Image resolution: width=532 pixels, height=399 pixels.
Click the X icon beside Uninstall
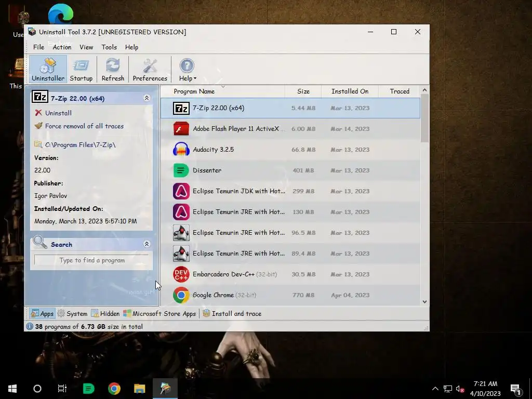(38, 113)
